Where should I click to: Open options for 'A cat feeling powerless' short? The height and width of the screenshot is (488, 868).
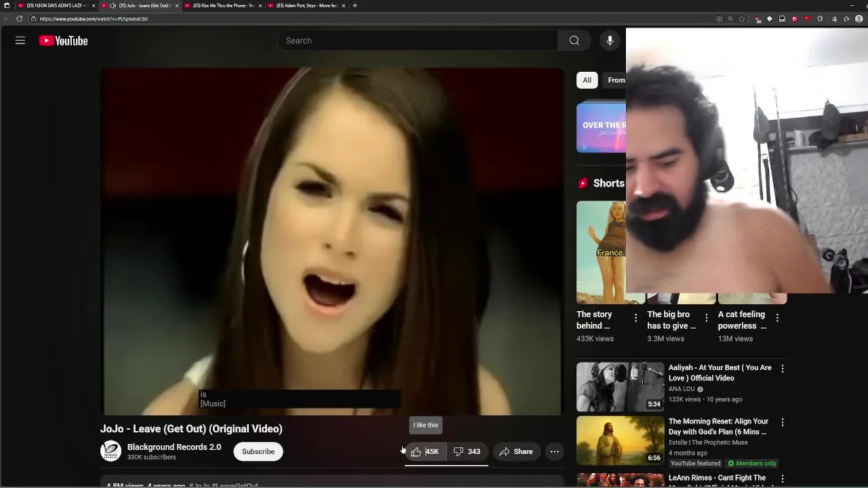[x=777, y=318]
